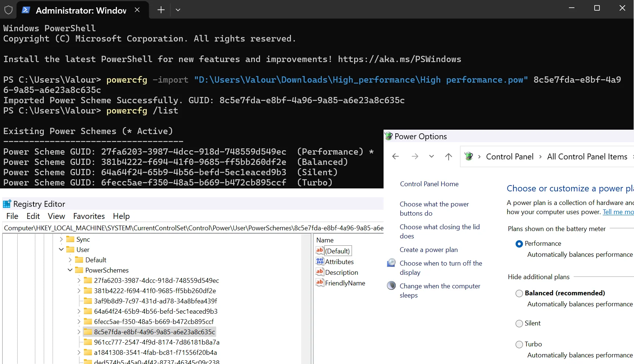Select key 6fecc5ae-f350-48a5-b669-b472cb895ccf
The height and width of the screenshot is (364, 634).
(x=154, y=321)
